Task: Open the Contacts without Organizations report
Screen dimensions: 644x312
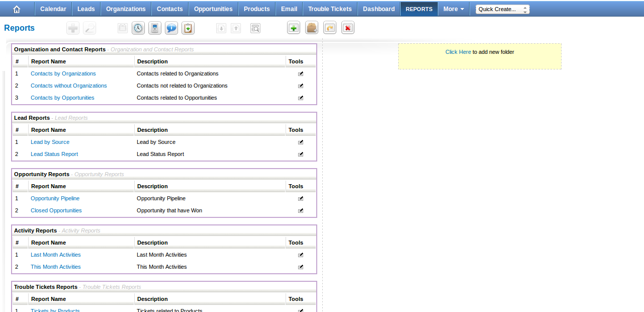Action: click(69, 86)
